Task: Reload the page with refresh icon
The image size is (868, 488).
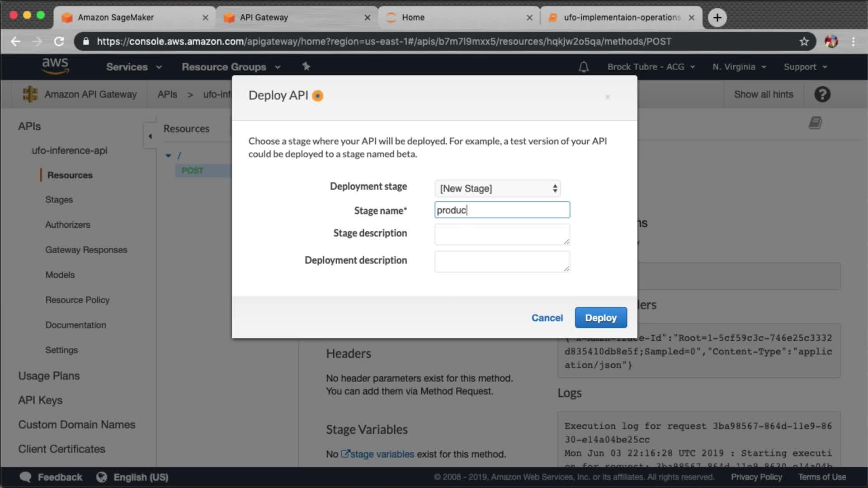Action: click(59, 42)
